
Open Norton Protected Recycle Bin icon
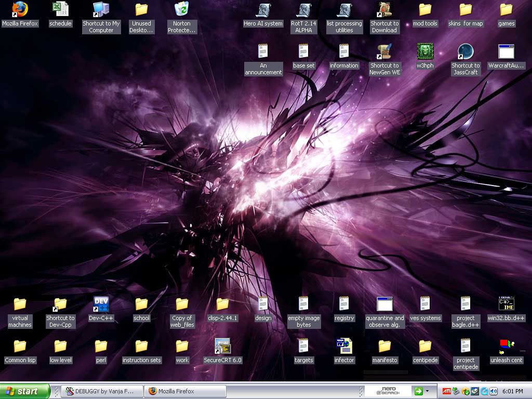click(x=182, y=9)
